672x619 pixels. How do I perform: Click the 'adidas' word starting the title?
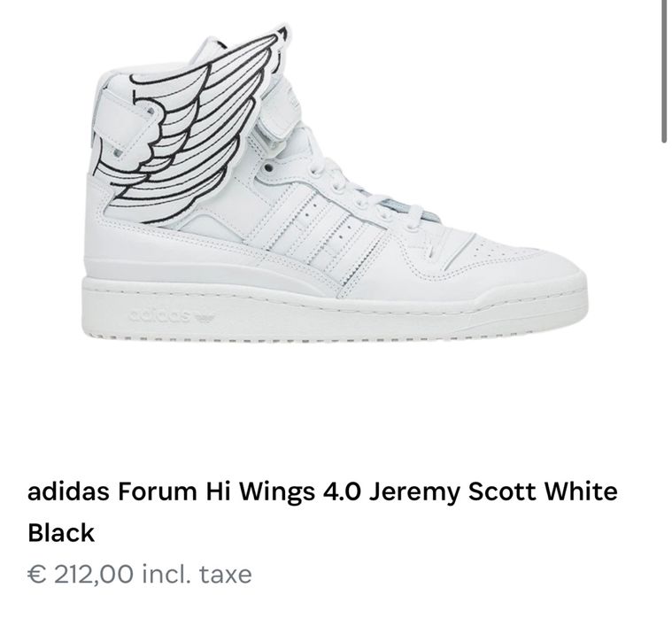(x=63, y=491)
